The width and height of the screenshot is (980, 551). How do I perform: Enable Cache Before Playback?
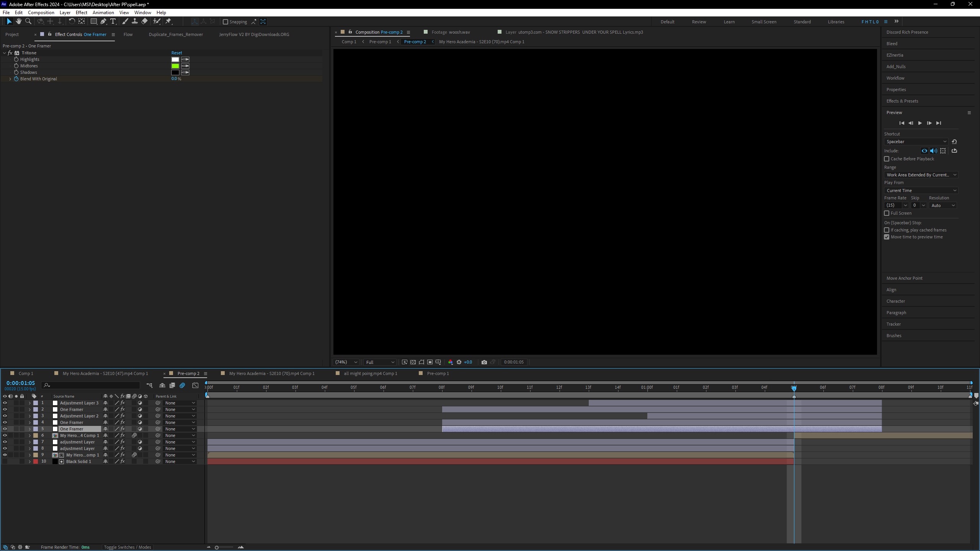click(887, 159)
